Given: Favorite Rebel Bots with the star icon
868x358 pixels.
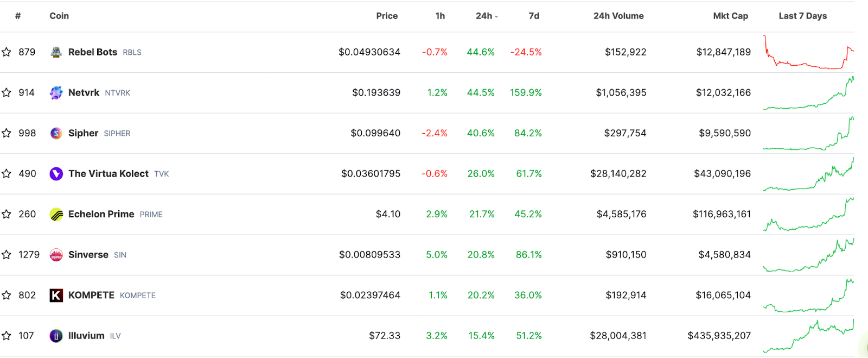Looking at the screenshot, I should point(7,52).
